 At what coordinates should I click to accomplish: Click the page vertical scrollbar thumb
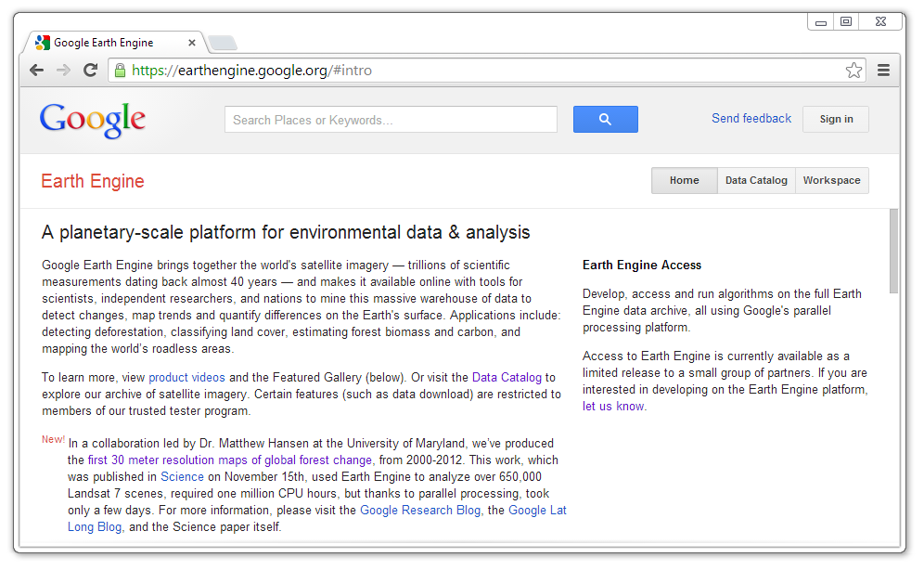893,251
